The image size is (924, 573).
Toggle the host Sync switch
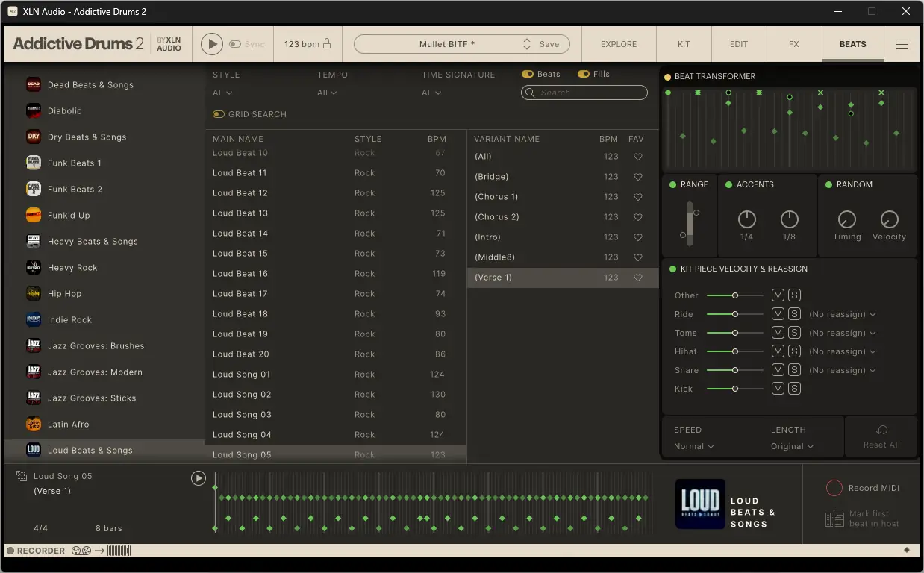(x=235, y=44)
